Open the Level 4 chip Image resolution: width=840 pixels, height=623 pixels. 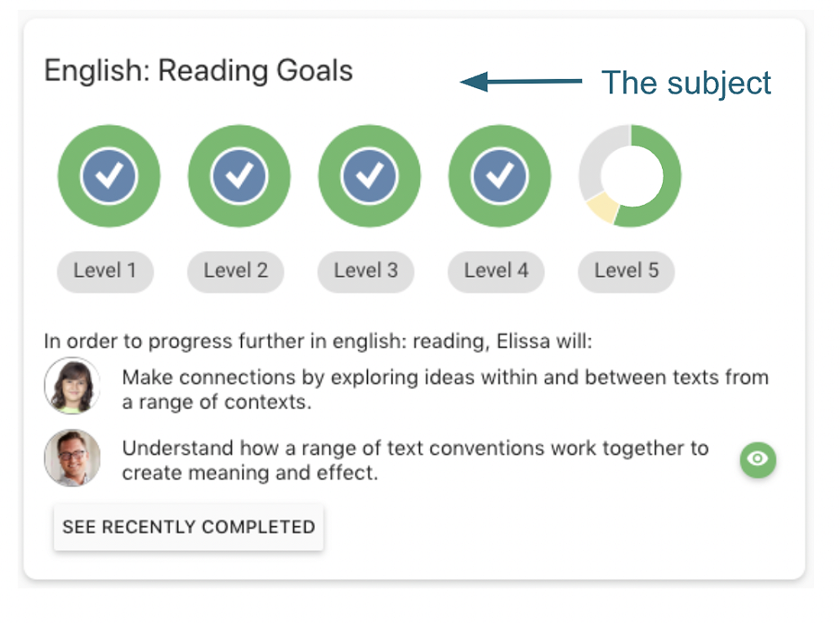click(496, 271)
